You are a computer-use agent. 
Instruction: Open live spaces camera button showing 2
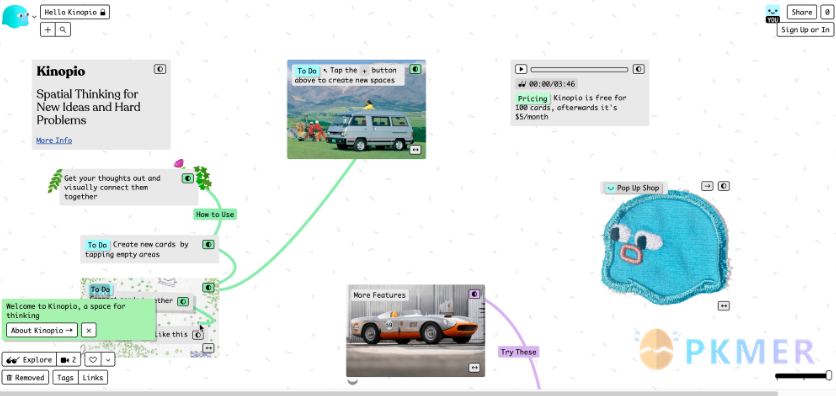(x=68, y=360)
